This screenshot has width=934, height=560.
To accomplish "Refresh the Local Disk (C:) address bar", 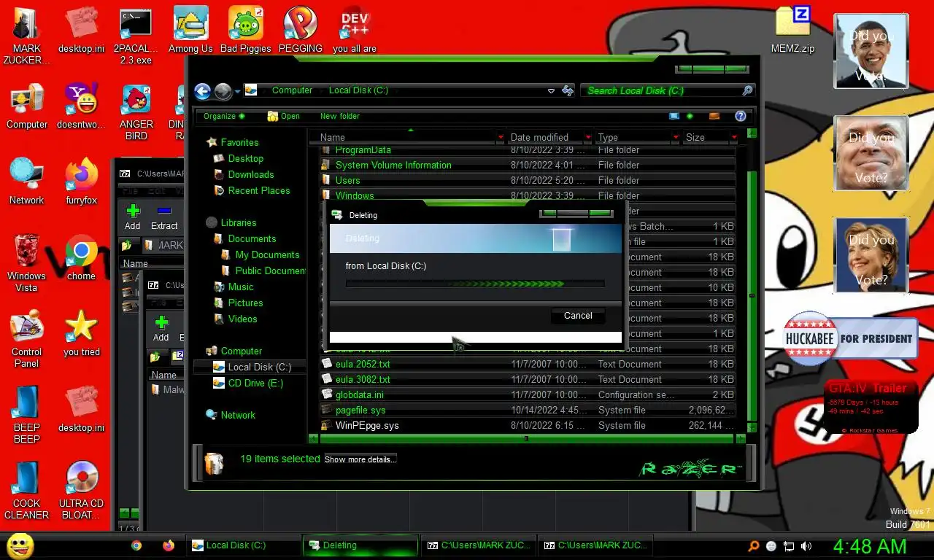I will pyautogui.click(x=568, y=90).
